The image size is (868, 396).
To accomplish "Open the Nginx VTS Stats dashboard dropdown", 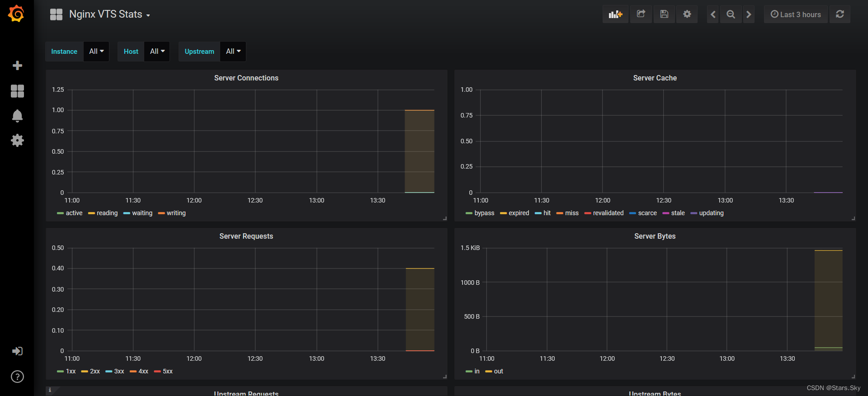I will pyautogui.click(x=109, y=14).
